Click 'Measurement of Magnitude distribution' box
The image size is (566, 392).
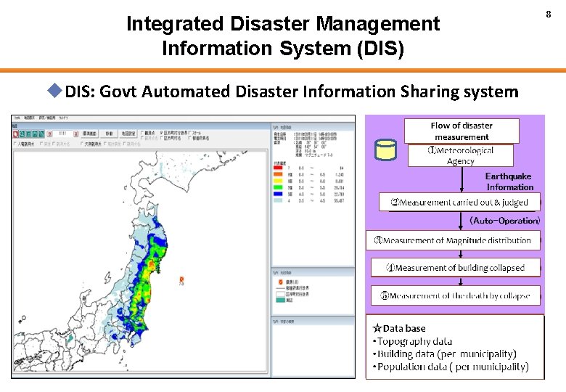[x=453, y=240]
